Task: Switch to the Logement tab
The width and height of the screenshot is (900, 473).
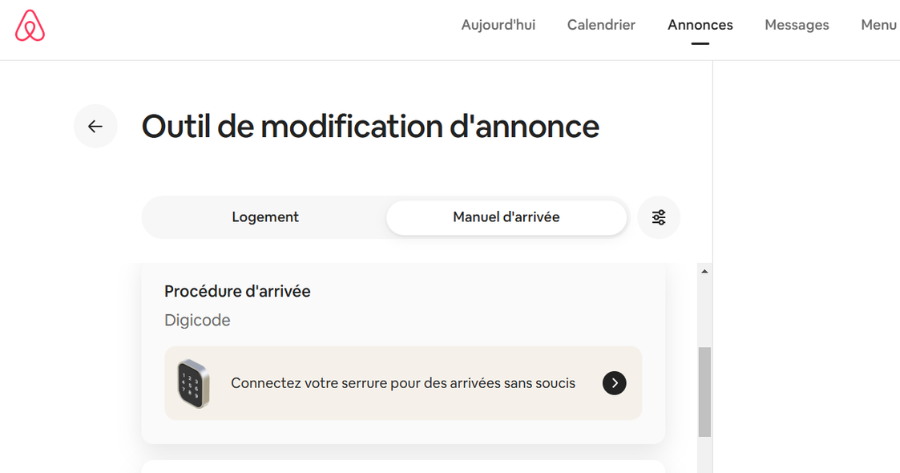Action: click(265, 218)
